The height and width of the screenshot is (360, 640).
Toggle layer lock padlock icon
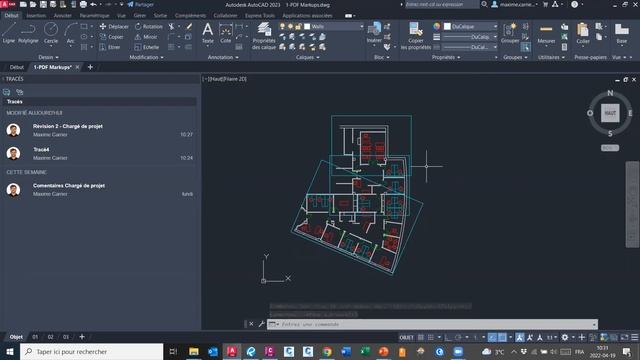298,27
